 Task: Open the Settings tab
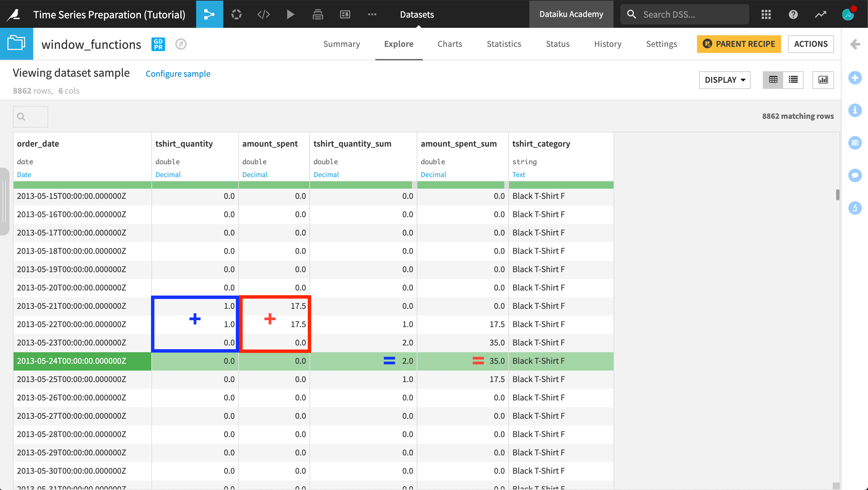[661, 44]
